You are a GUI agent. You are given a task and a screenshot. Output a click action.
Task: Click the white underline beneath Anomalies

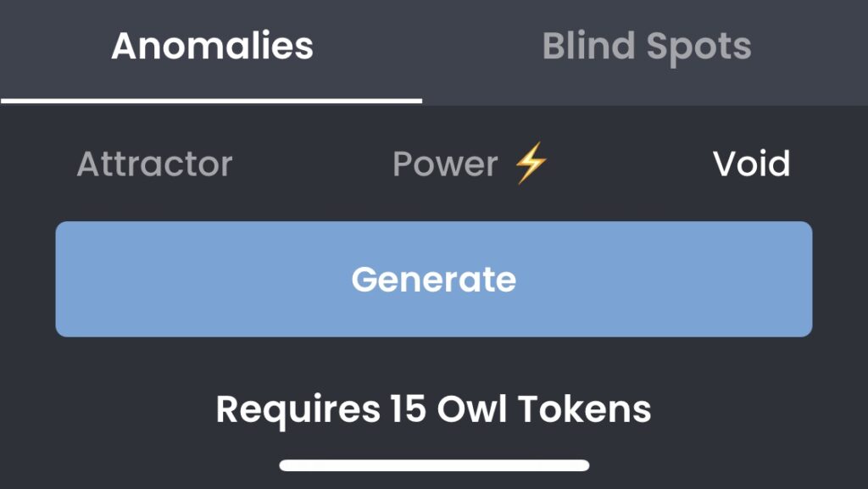[x=211, y=101]
